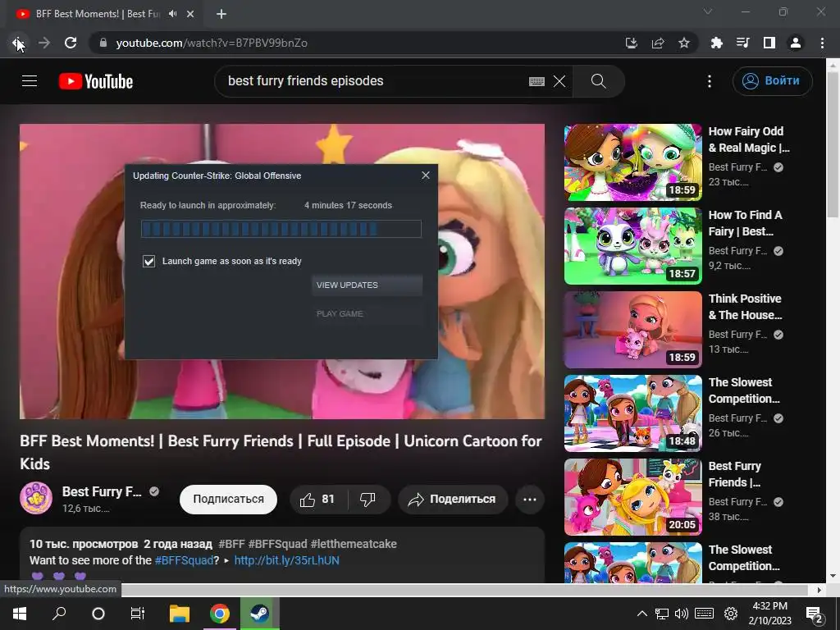Click the magnifier search button
Screen dimensions: 840x630
598,81
